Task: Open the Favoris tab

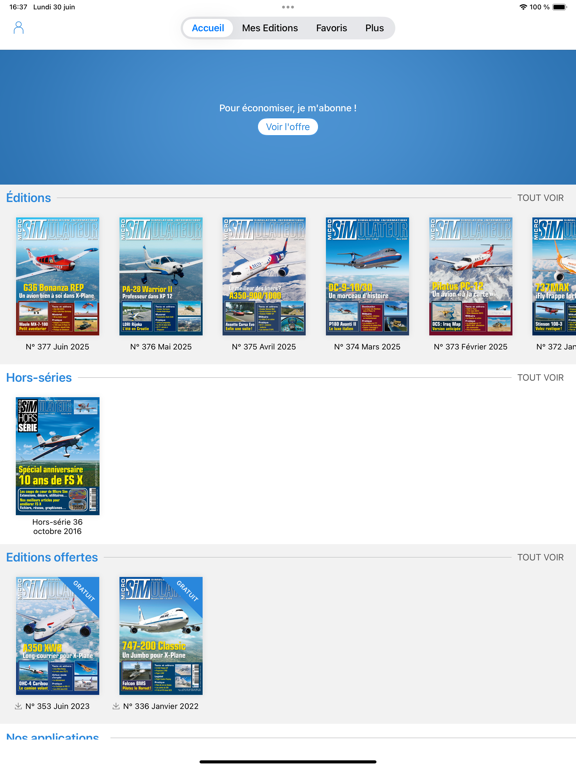Action: pos(332,28)
